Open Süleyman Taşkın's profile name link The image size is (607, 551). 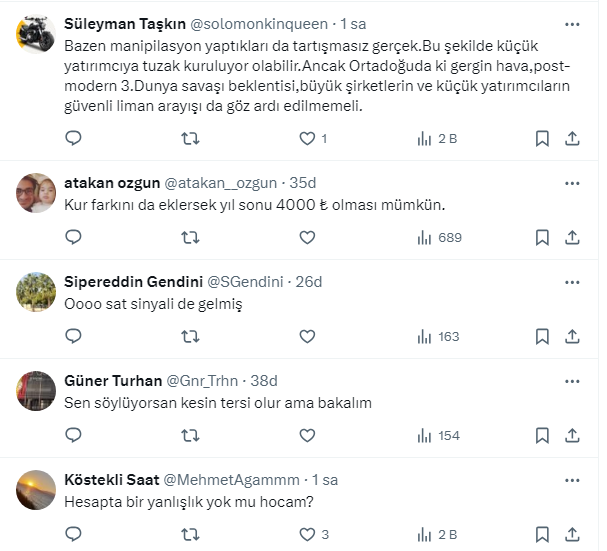pyautogui.click(x=122, y=23)
